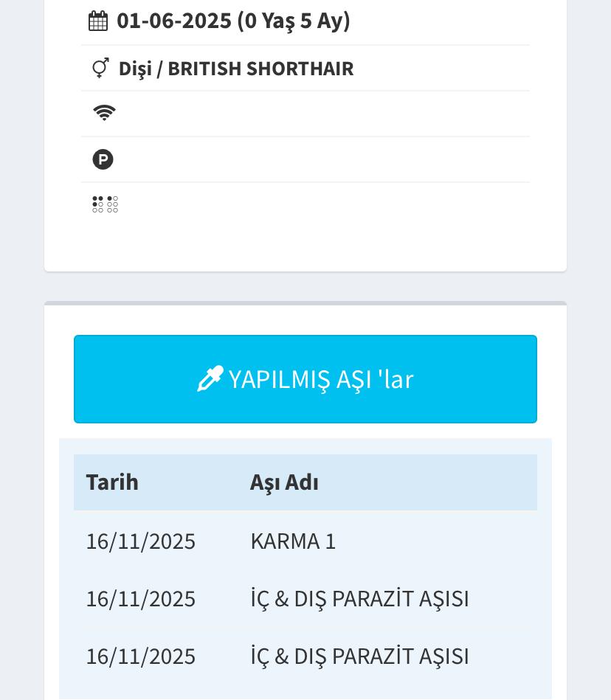
Task: Click the syringe dropper icon
Action: coord(210,378)
